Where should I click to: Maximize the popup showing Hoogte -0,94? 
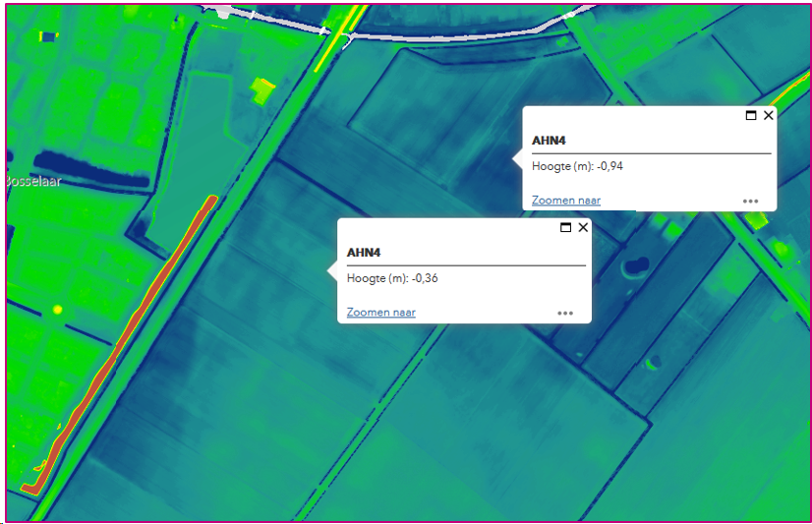pyautogui.click(x=751, y=115)
